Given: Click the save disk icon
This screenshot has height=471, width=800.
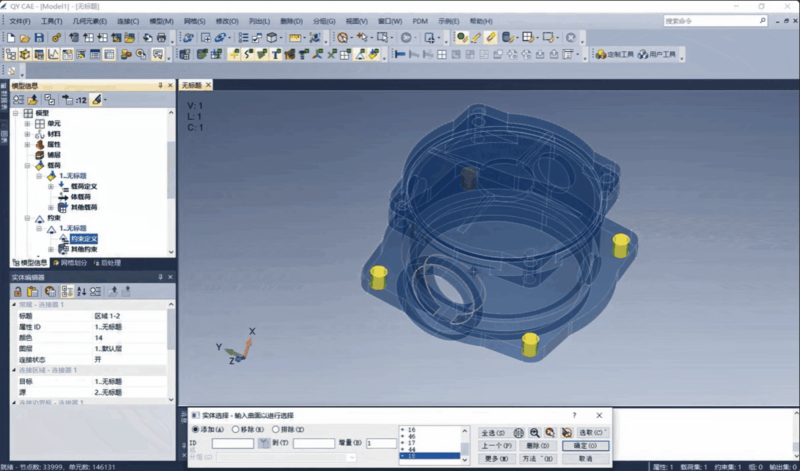Looking at the screenshot, I should click(38, 37).
